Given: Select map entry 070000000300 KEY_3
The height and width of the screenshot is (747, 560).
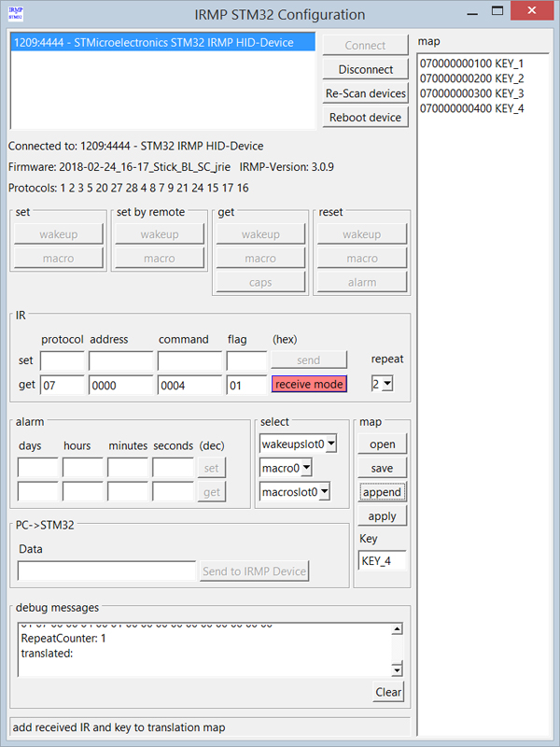Looking at the screenshot, I should tap(471, 93).
